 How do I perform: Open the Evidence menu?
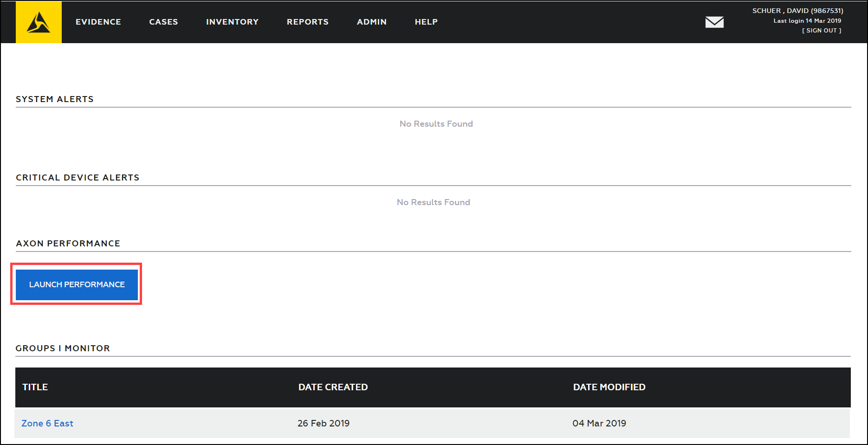pyautogui.click(x=98, y=22)
